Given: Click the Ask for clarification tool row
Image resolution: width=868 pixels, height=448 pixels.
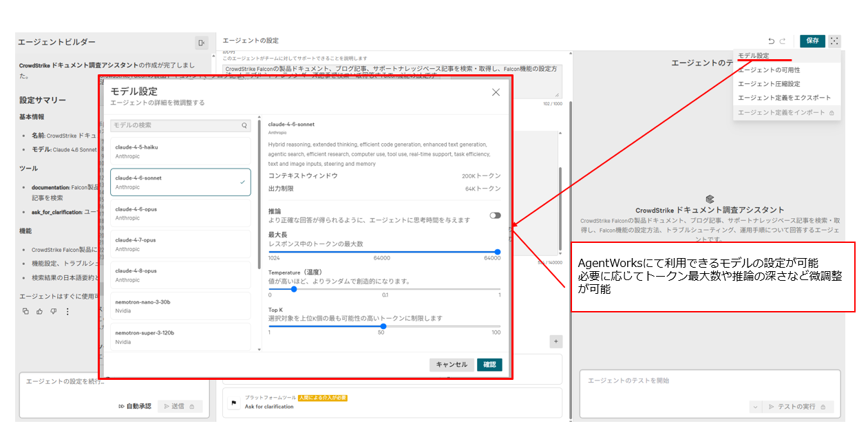Looking at the screenshot, I should [392, 403].
